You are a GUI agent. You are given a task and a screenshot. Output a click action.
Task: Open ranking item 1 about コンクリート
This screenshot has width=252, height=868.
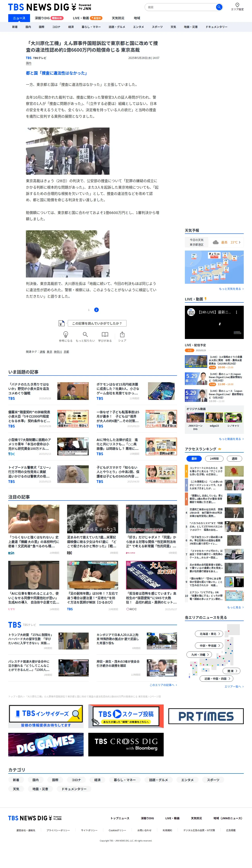click(x=214, y=471)
